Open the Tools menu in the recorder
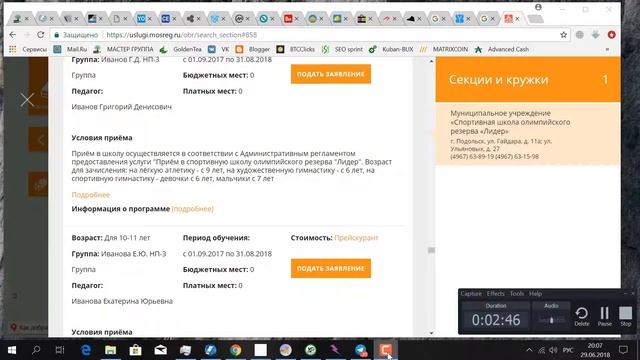 [517, 293]
